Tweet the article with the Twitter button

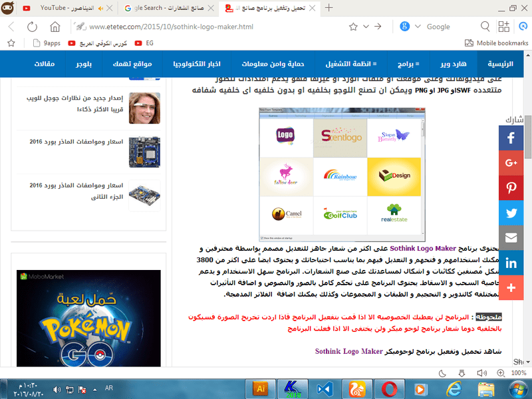pyautogui.click(x=511, y=213)
